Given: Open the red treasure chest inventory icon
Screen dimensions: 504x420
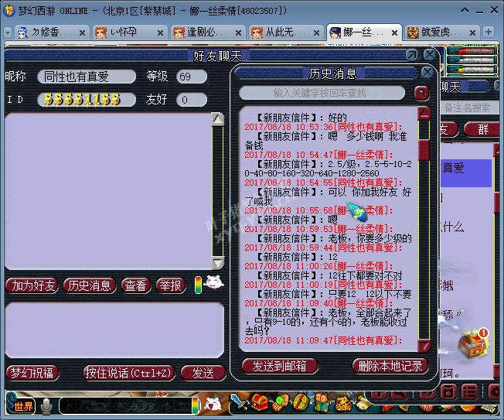Looking at the screenshot, I should pyautogui.click(x=260, y=402).
